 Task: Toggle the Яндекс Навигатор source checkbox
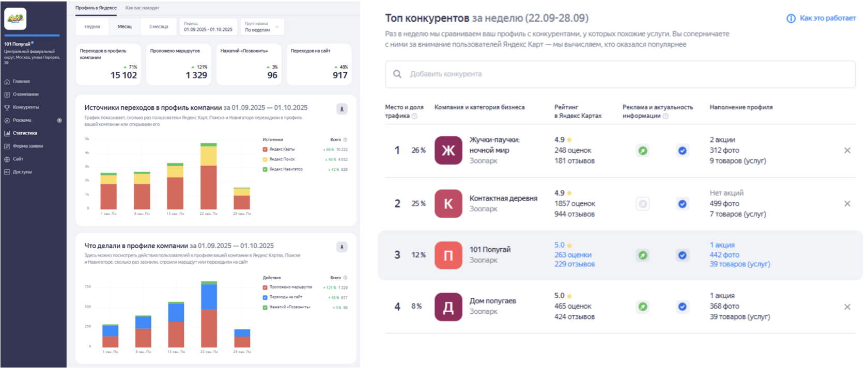265,169
